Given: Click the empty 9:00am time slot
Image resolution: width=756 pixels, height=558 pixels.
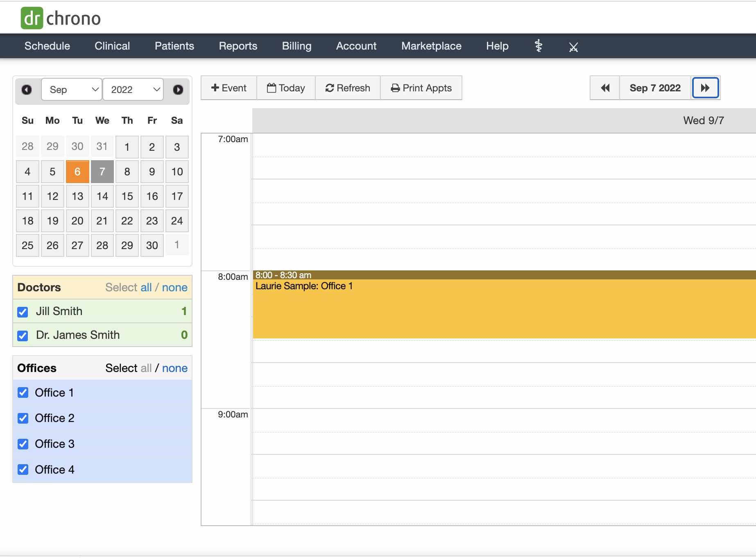Looking at the screenshot, I should click(504, 420).
